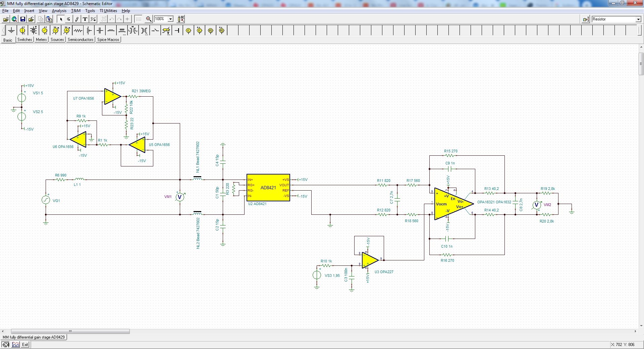Insert a thermistor component
644x349 pixels.
(x=166, y=31)
